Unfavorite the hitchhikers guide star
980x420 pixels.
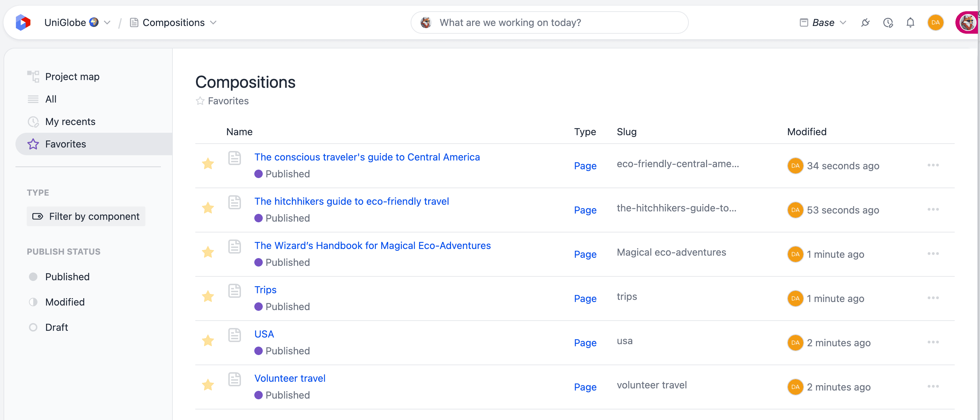click(x=208, y=208)
